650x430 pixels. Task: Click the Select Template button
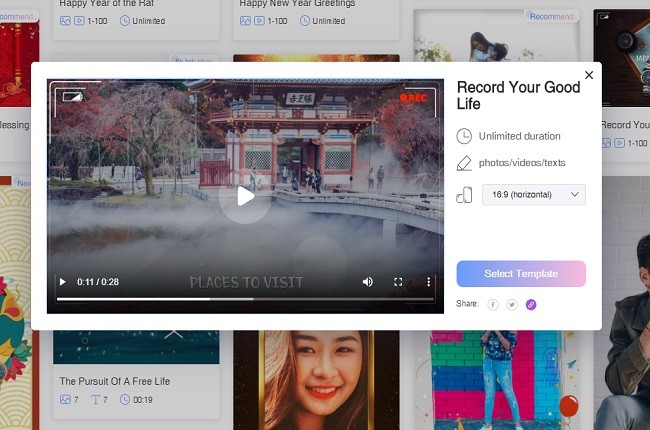(521, 274)
